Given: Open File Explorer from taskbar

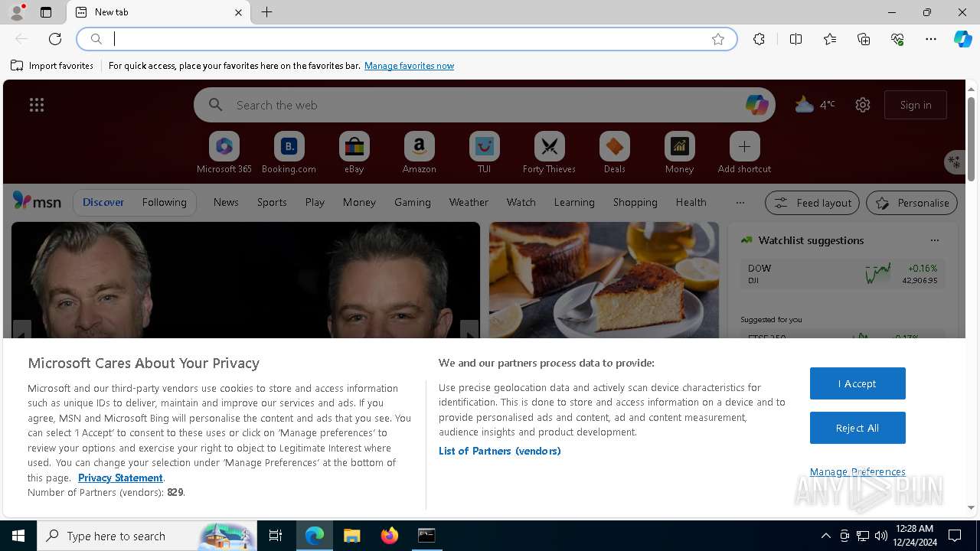Looking at the screenshot, I should [351, 536].
